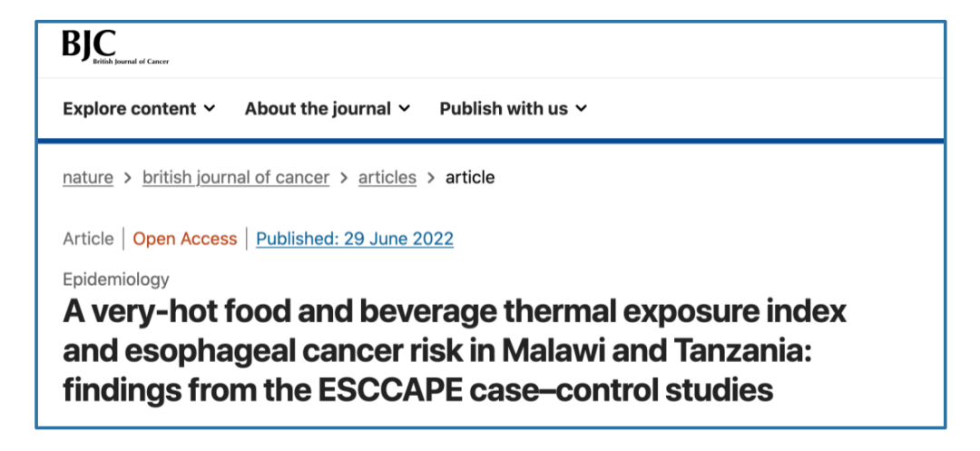Click the Article type label

point(88,240)
